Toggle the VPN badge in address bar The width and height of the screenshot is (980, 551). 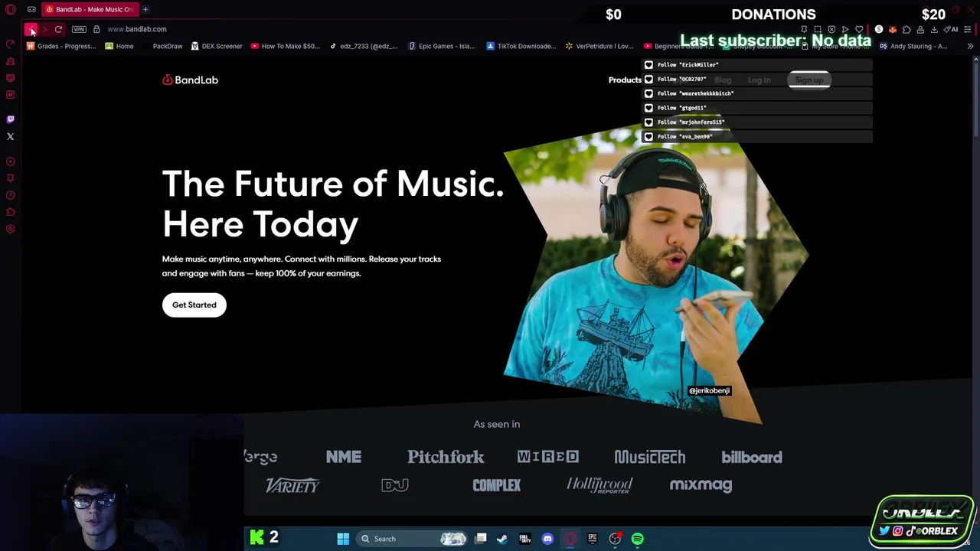point(79,29)
